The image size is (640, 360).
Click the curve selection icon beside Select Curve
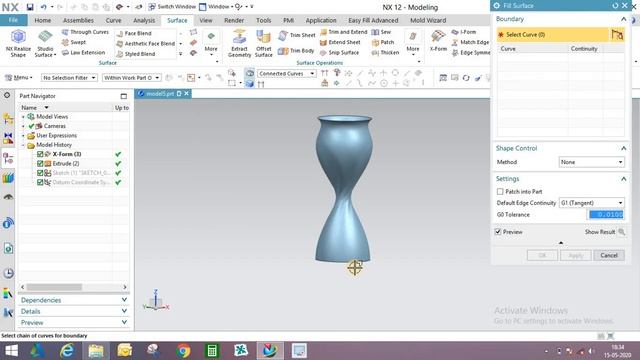click(617, 35)
